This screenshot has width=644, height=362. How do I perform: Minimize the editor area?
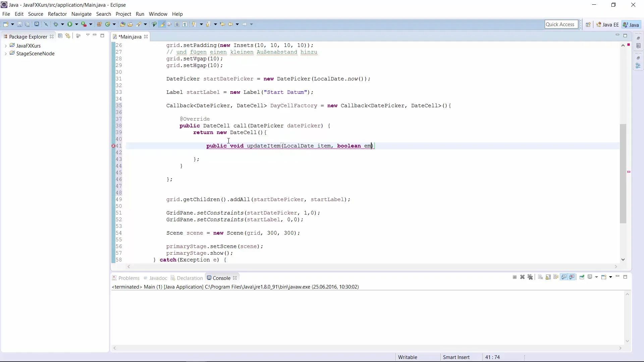tap(617, 35)
